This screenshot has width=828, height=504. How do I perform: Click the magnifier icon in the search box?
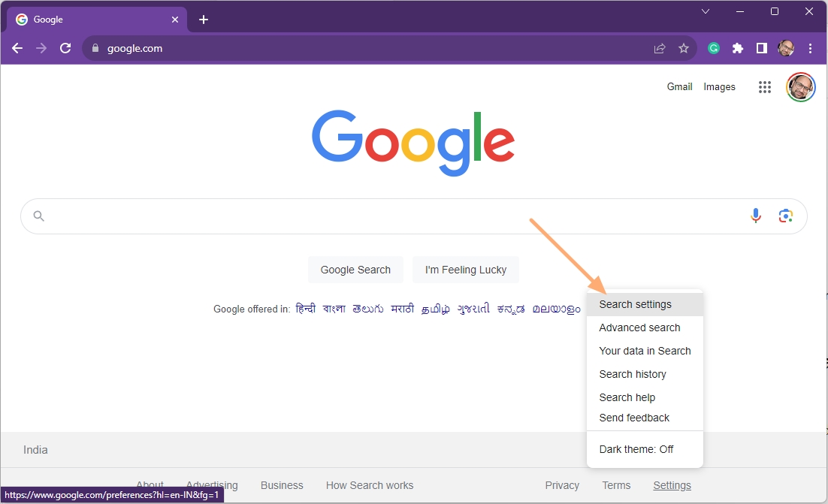[x=38, y=216]
